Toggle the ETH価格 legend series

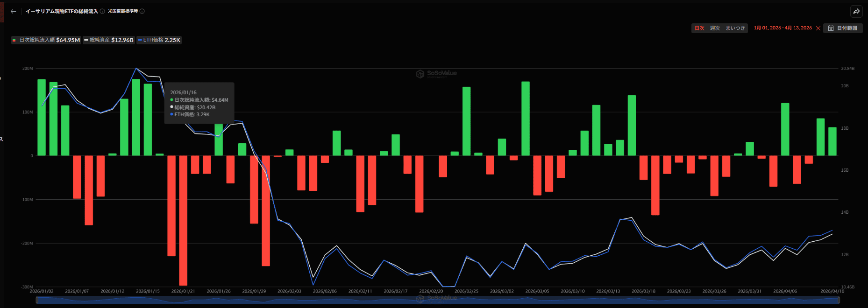[159, 40]
